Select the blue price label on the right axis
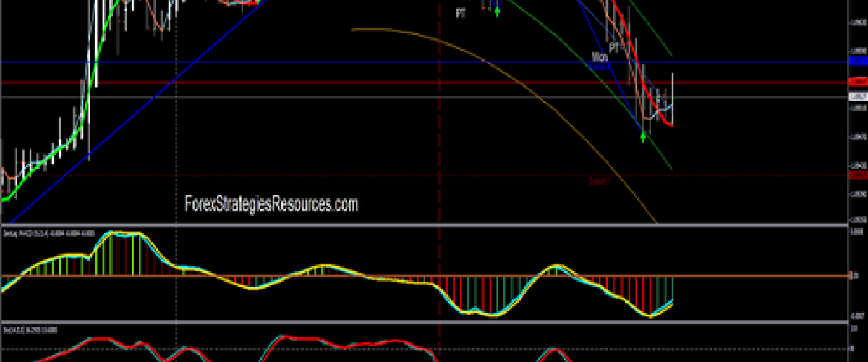This screenshot has height=362, width=868. tap(858, 63)
